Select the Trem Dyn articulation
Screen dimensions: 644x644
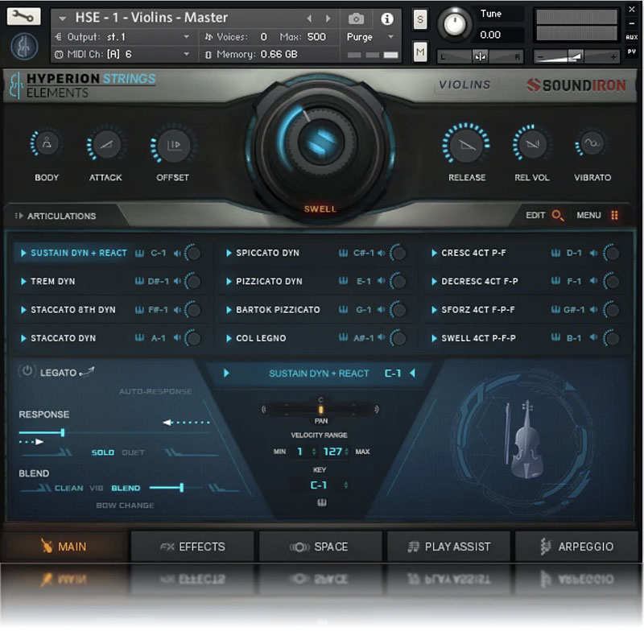click(52, 282)
